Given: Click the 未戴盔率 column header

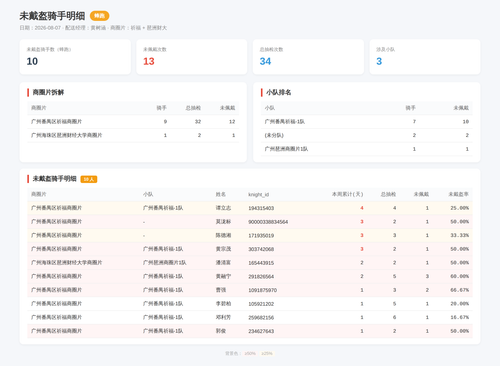Looking at the screenshot, I should (x=458, y=194).
